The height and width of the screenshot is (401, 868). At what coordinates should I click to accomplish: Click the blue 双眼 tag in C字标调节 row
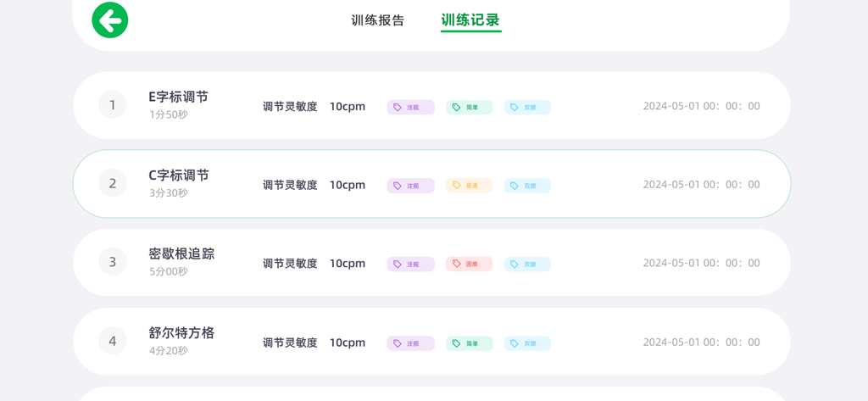527,186
